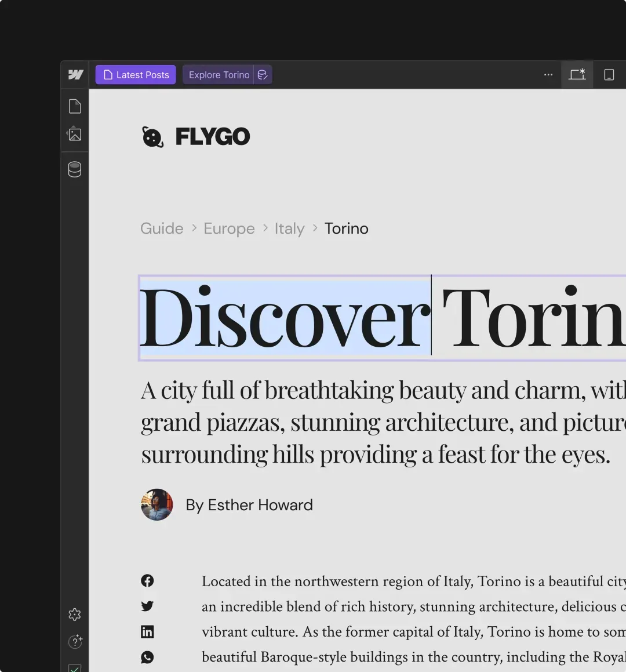Viewport: 626px width, 672px height.
Task: Click the checkmark status icon in sidebar
Action: pyautogui.click(x=75, y=668)
